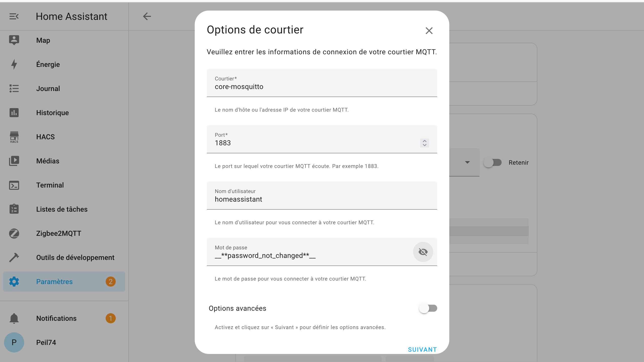This screenshot has width=644, height=362.
Task: Enable the Options avancées switch
Action: (428, 308)
